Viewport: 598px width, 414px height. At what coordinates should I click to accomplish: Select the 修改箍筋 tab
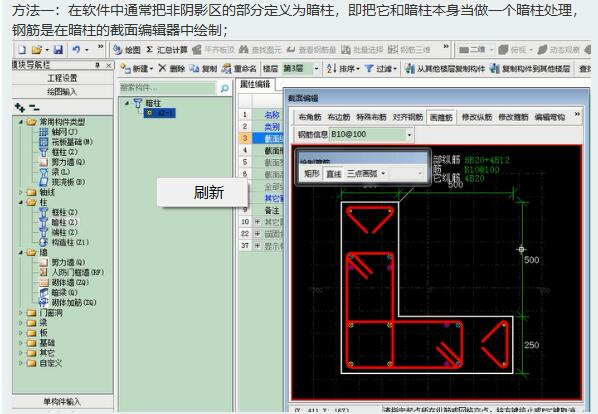coord(513,117)
